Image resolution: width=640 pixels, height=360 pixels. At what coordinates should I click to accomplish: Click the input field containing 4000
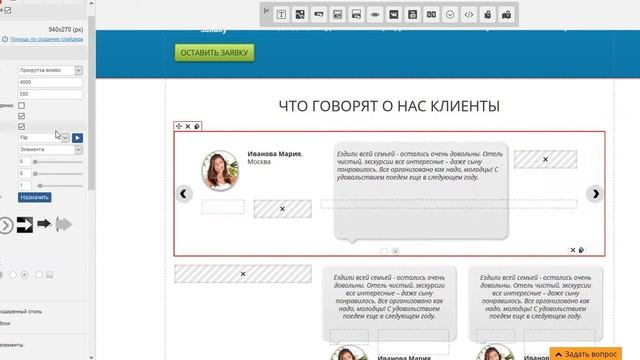click(50, 82)
